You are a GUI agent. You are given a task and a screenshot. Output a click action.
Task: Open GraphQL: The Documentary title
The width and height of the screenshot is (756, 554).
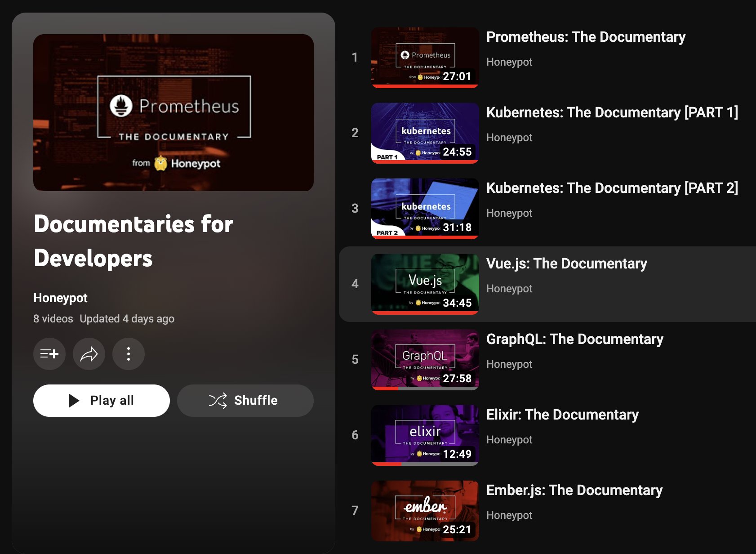[575, 339]
